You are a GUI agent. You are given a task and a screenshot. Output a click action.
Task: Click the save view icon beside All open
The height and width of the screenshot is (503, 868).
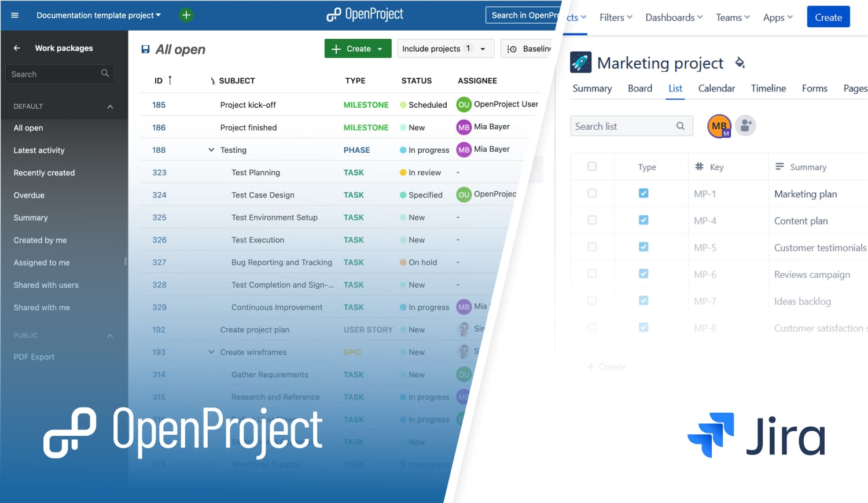coord(145,49)
